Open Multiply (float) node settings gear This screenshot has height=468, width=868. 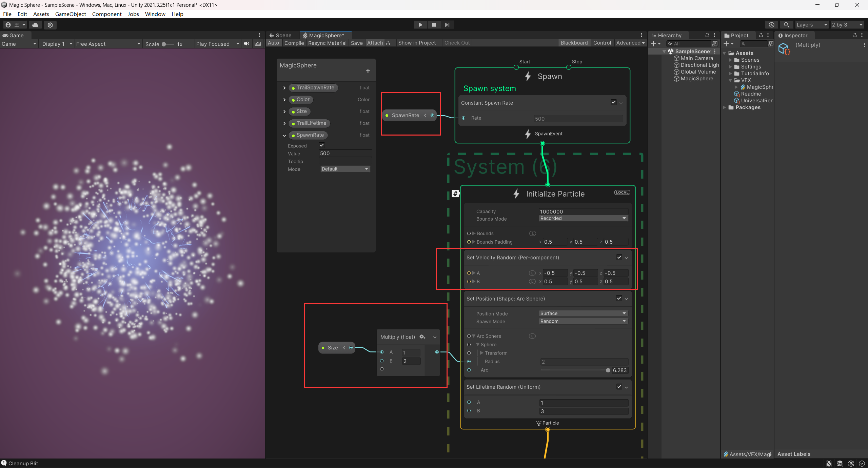[x=422, y=337]
